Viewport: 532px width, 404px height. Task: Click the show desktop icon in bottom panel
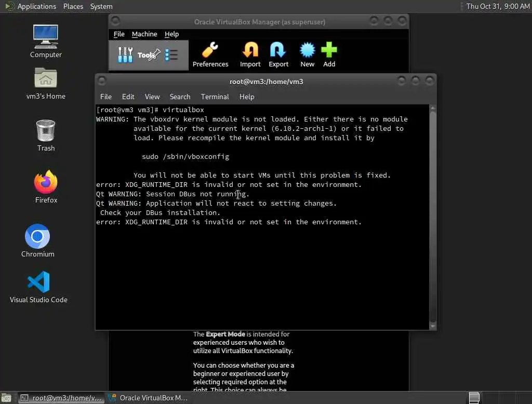6,398
